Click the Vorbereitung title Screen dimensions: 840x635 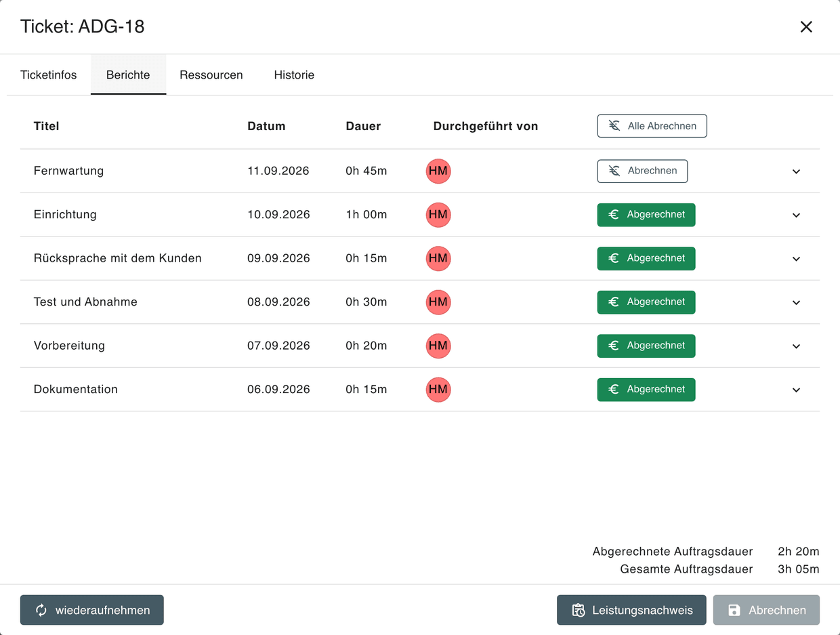click(69, 346)
